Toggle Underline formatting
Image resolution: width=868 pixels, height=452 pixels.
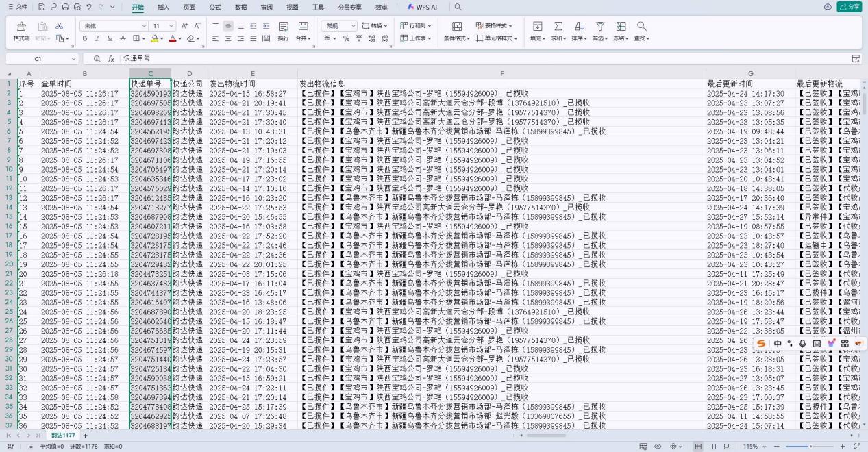pyautogui.click(x=110, y=38)
